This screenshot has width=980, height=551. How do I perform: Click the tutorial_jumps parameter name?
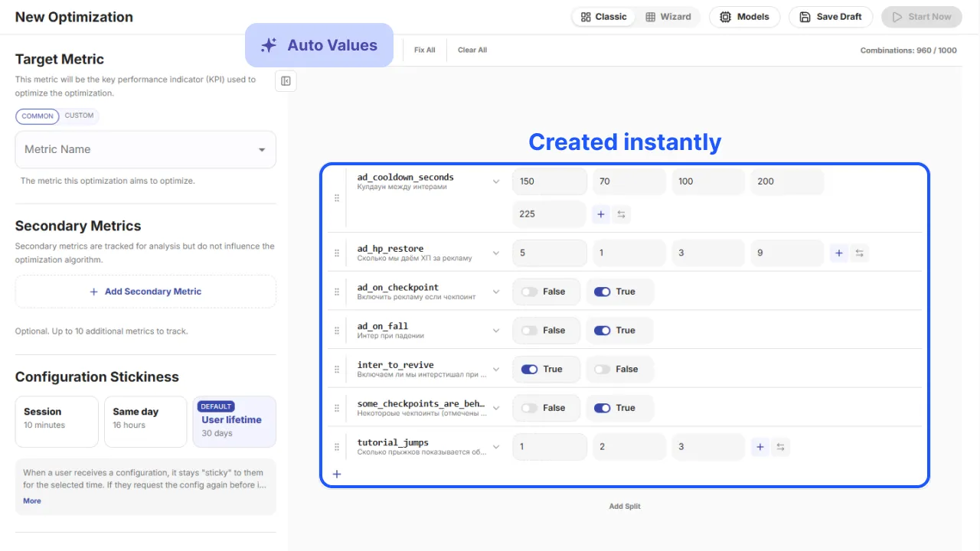click(x=393, y=442)
